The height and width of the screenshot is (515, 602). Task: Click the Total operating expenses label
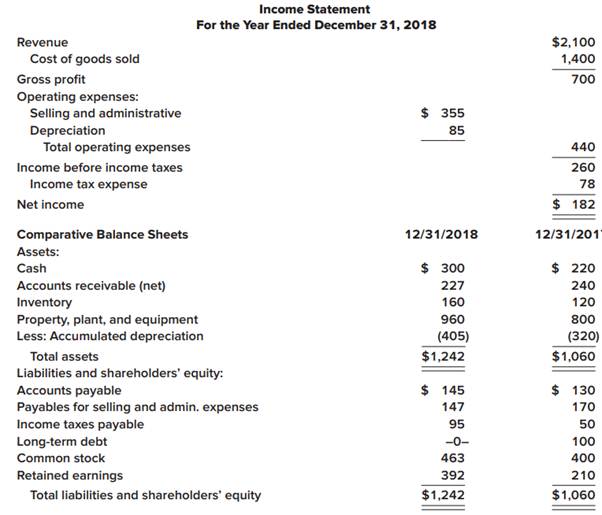[x=116, y=147]
